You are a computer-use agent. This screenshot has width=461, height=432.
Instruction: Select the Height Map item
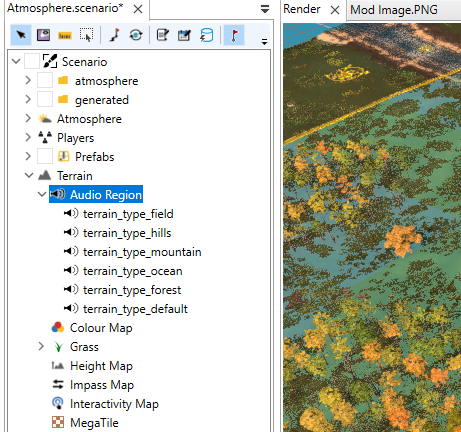click(x=101, y=366)
